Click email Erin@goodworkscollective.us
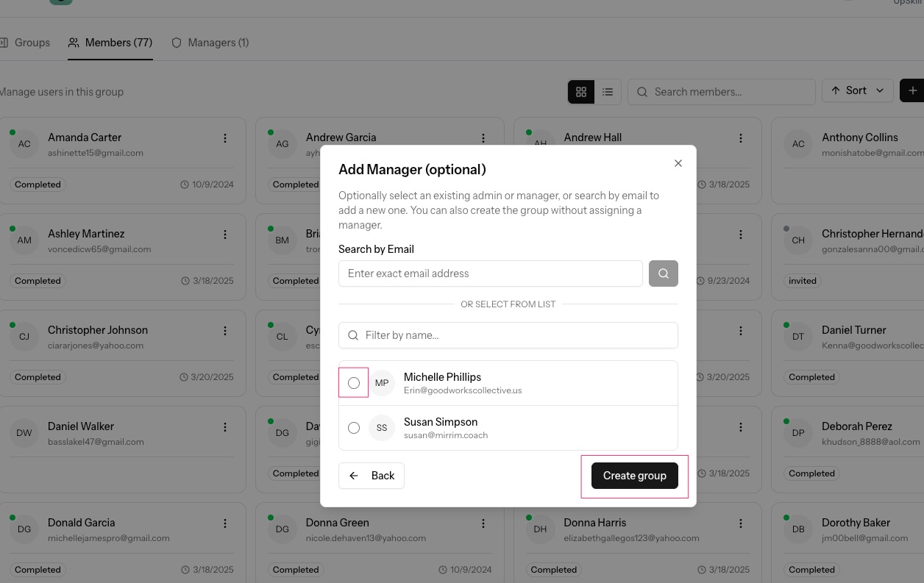 click(x=463, y=390)
